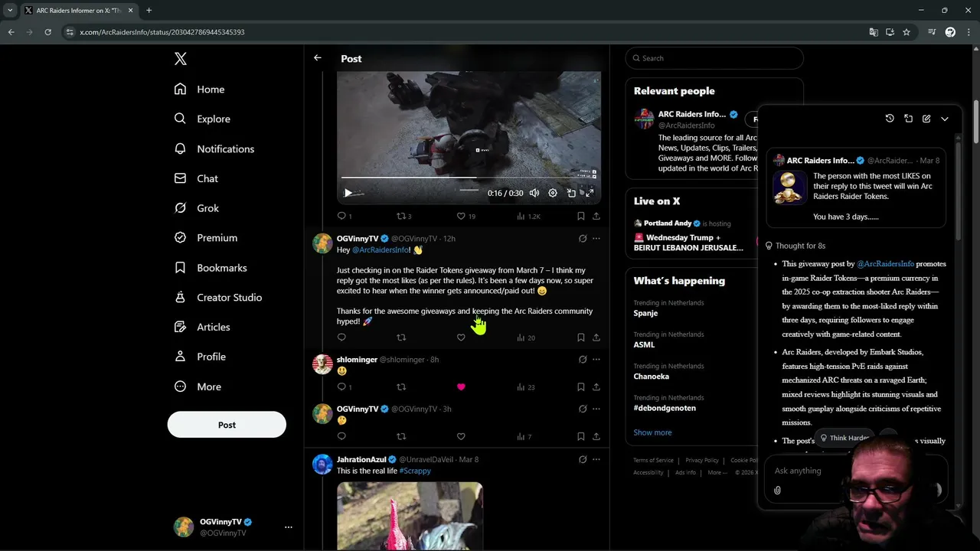Click the X logo in sidebar
980x551 pixels.
181,59
